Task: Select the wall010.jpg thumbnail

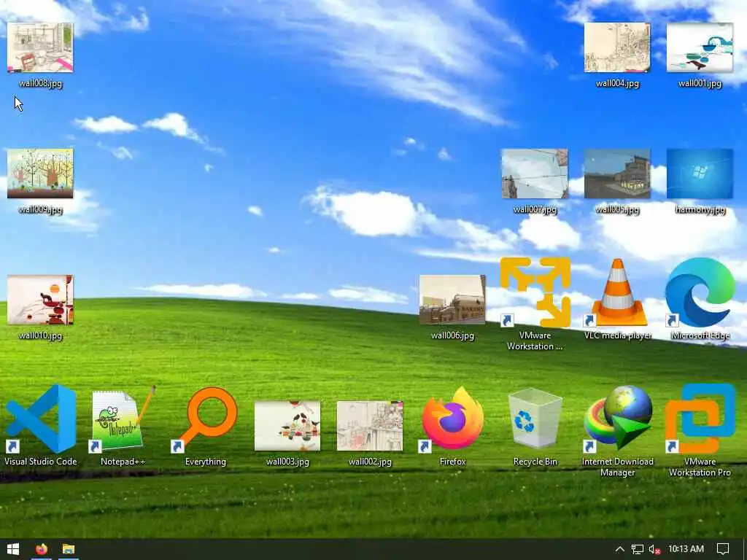Action: (x=41, y=300)
